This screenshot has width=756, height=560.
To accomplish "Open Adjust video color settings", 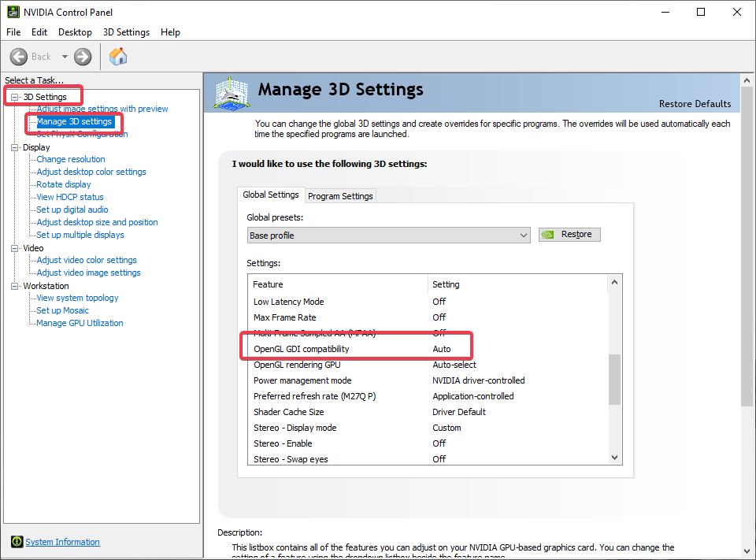I will 87,260.
